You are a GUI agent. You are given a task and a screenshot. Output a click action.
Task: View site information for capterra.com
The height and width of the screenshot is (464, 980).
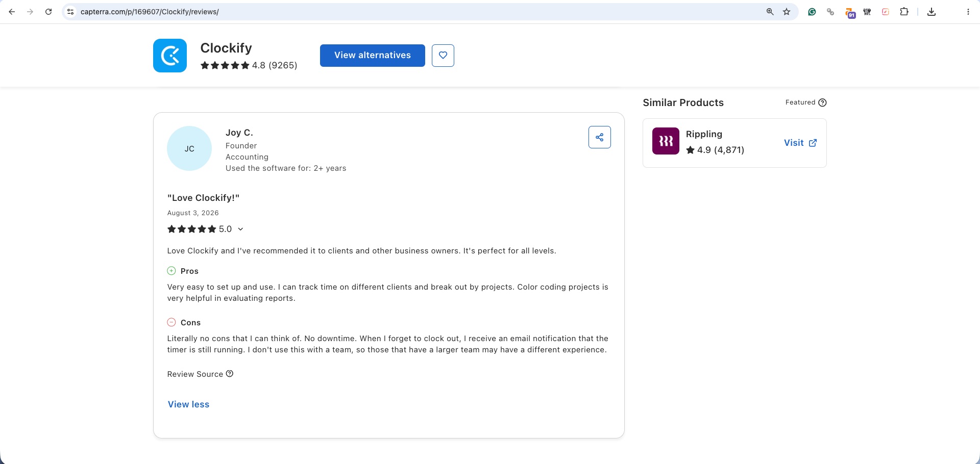[x=70, y=12]
